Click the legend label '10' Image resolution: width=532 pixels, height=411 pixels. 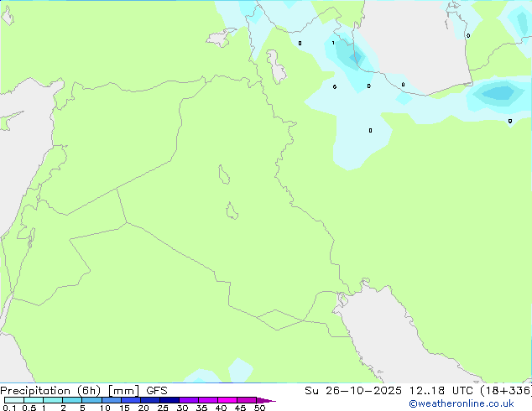point(105,408)
